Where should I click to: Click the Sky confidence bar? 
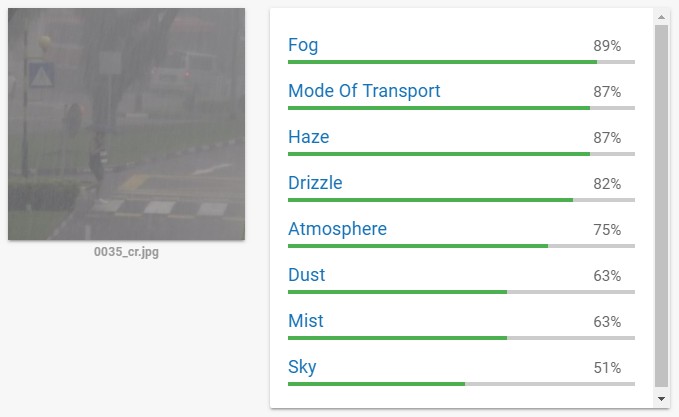[x=461, y=384]
